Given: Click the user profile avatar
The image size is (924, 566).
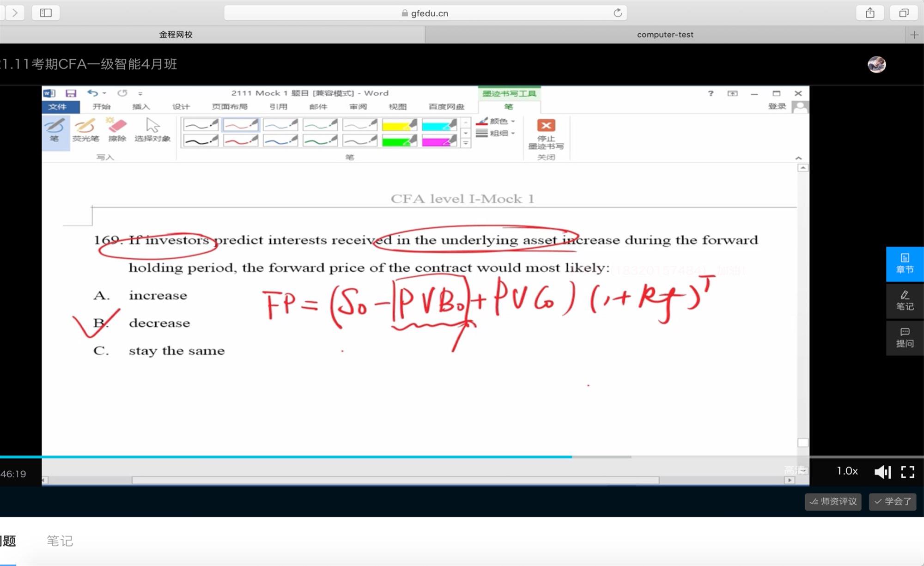Looking at the screenshot, I should pos(876,65).
